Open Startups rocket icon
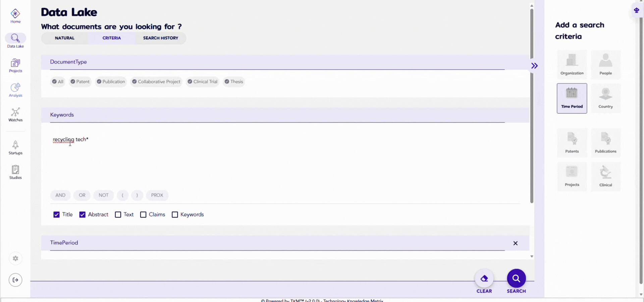The image size is (644, 302). pyautogui.click(x=15, y=148)
